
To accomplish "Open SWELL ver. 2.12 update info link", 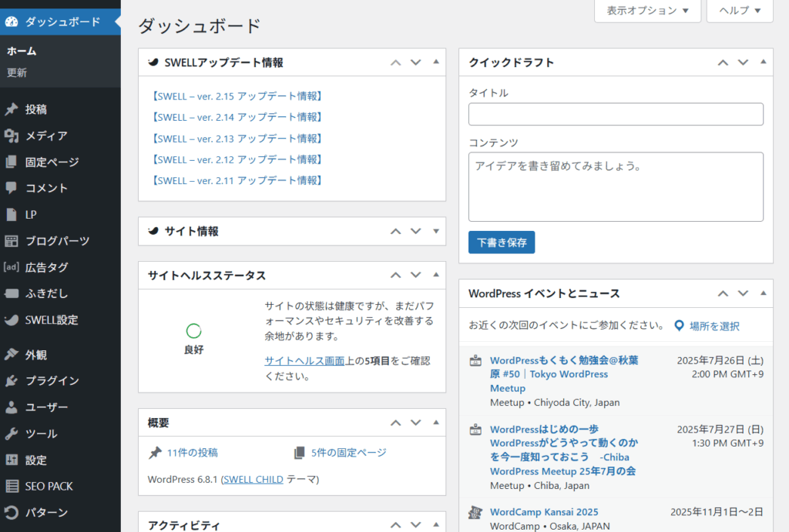I will [x=237, y=159].
